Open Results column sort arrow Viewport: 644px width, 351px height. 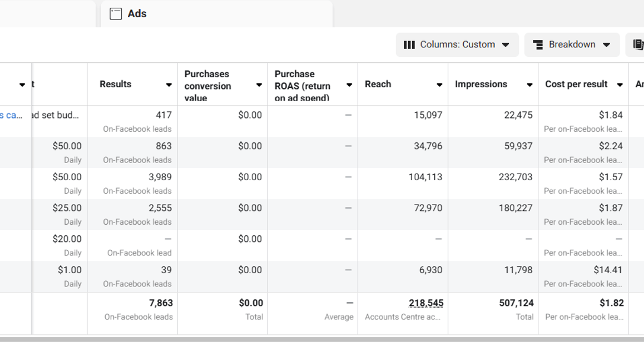[x=169, y=85]
